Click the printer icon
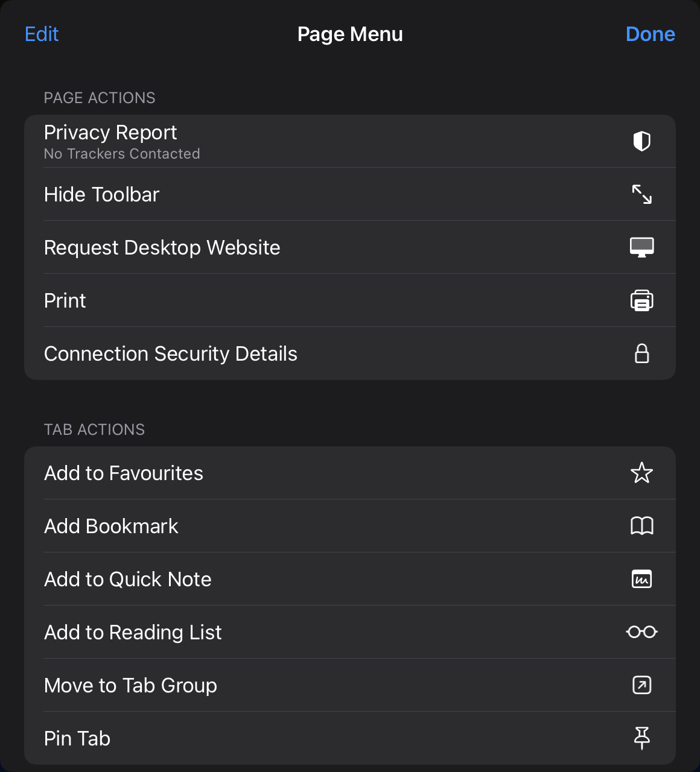The image size is (700, 772). coord(641,300)
